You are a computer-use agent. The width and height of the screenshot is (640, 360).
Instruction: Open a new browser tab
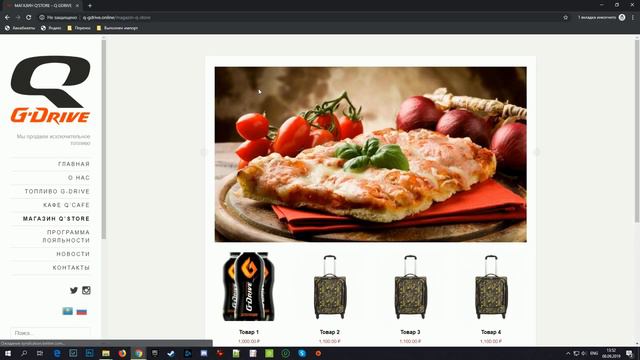90,6
